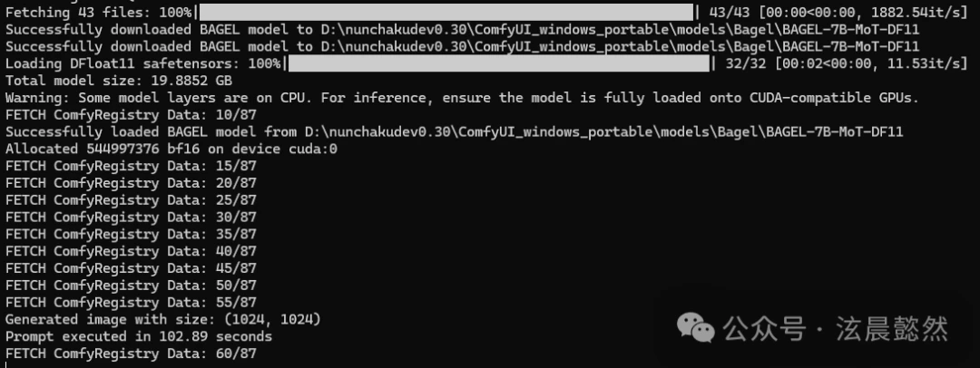980x368 pixels.
Task: Click the WeChat logo icon in watermark
Action: 696,329
